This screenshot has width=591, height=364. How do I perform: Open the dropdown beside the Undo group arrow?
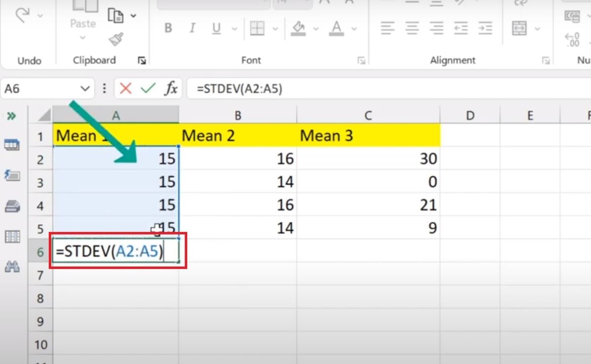[x=40, y=16]
